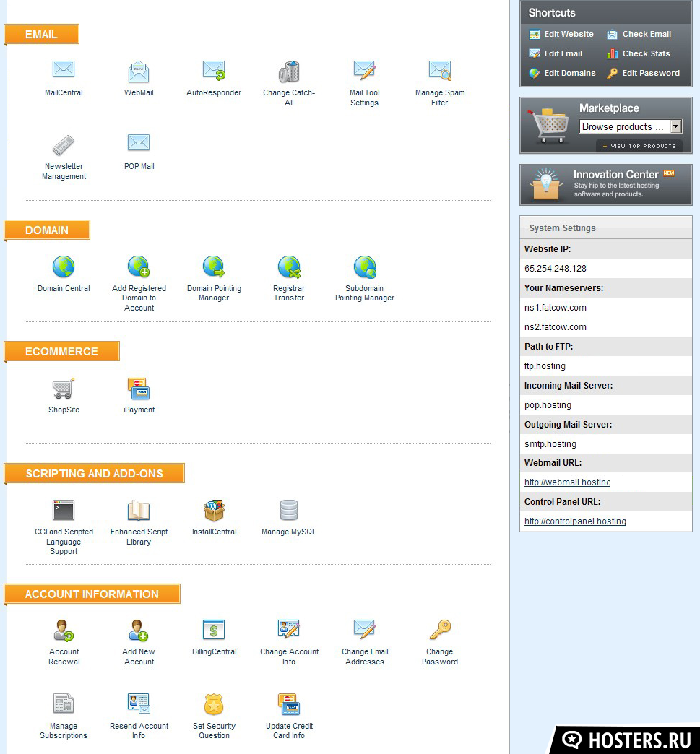Screen dimensions: 700x754
Task: Open the Set Security Question badge icon
Action: [214, 704]
